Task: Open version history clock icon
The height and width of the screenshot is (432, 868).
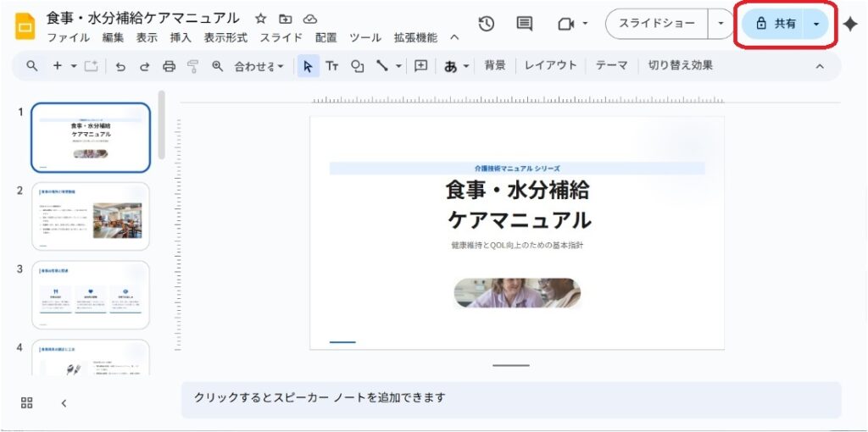Action: tap(487, 24)
